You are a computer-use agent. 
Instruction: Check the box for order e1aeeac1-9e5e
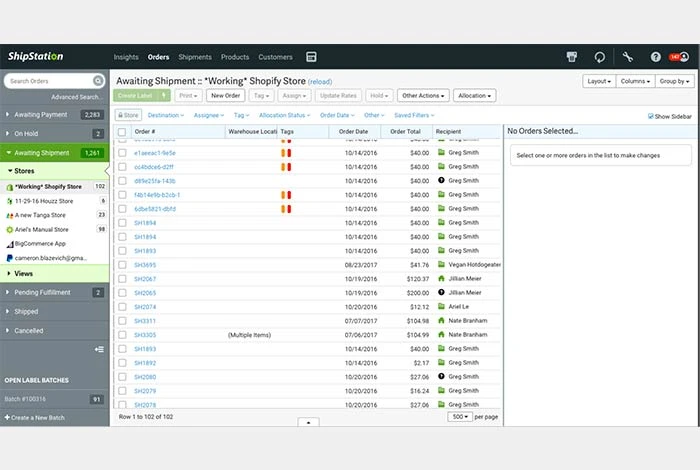click(122, 153)
